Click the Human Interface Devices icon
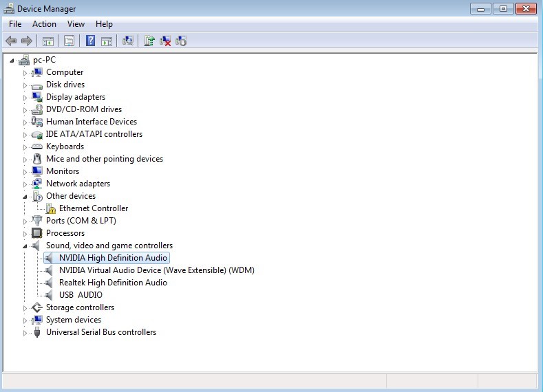This screenshot has height=392, width=543. tap(36, 122)
